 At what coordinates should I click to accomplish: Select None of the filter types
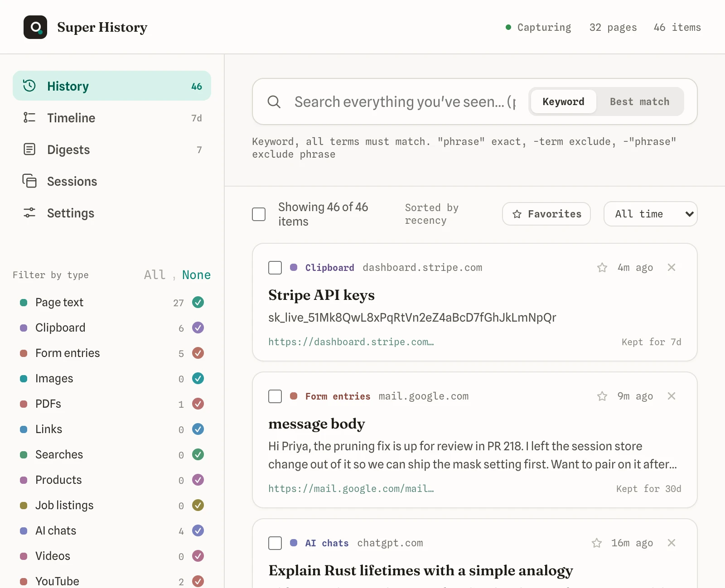(196, 275)
